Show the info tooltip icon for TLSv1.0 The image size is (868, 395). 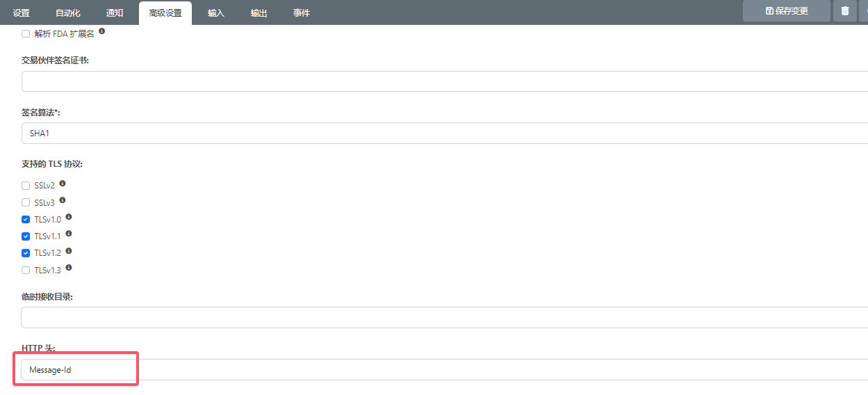[69, 217]
